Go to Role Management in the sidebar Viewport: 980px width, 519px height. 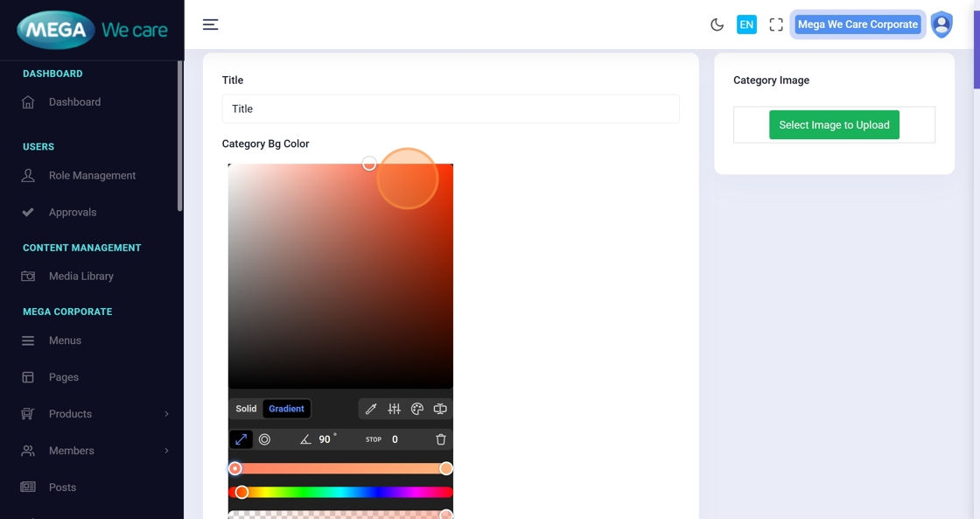[x=92, y=176]
